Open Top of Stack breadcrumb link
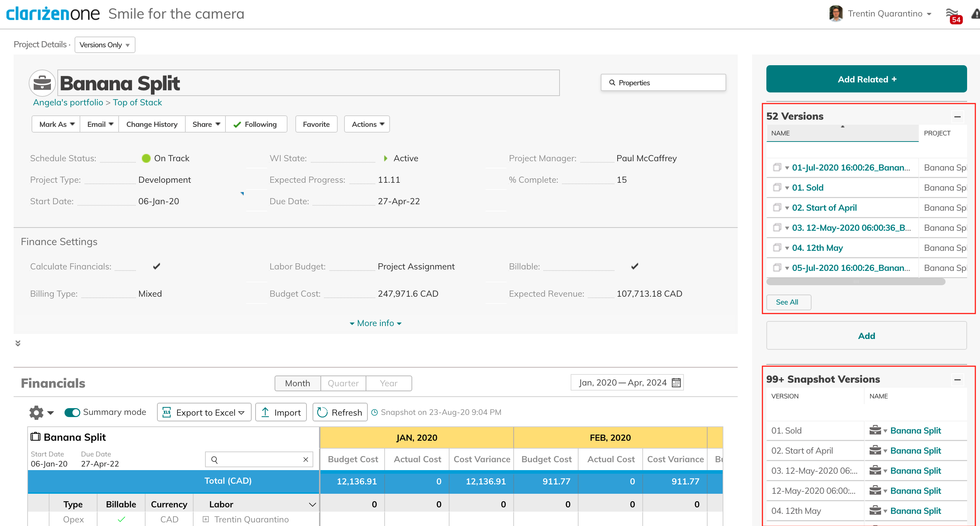The height and width of the screenshot is (526, 980). [137, 103]
